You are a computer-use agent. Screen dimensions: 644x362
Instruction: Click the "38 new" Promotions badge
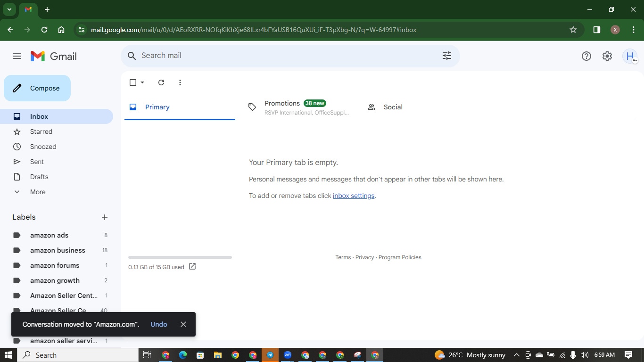[315, 103]
